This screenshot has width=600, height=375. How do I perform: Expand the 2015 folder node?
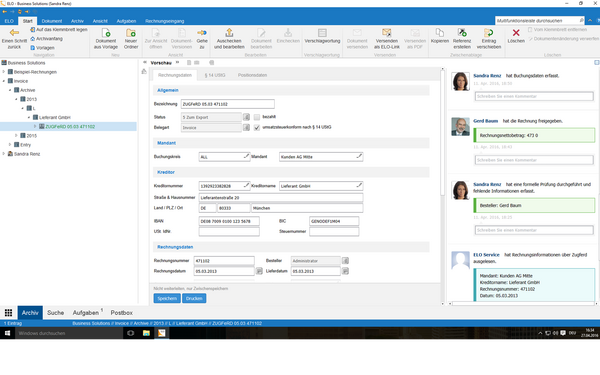(x=16, y=135)
